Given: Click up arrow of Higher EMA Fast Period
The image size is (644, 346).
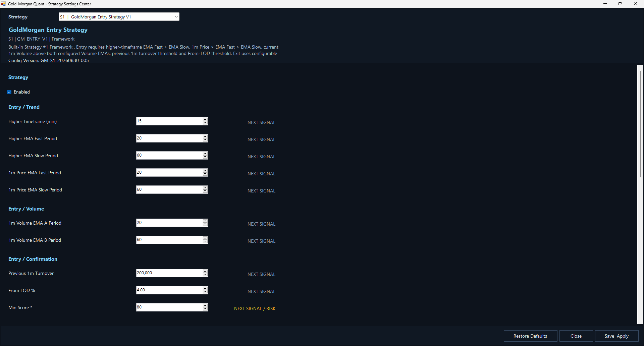Looking at the screenshot, I should [x=205, y=136].
